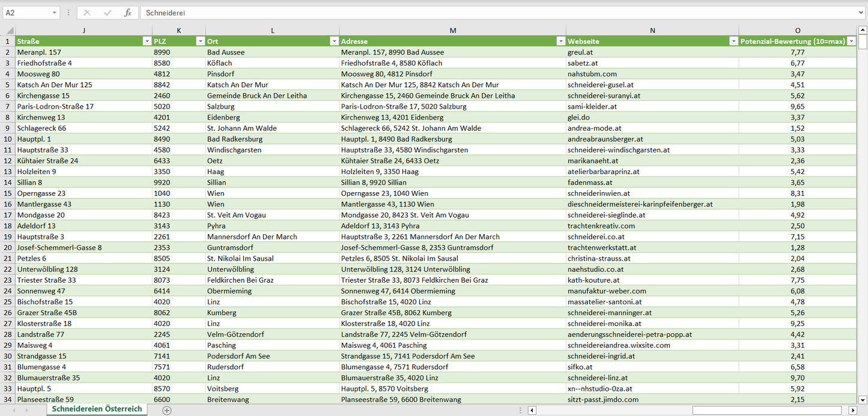Image resolution: width=868 pixels, height=416 pixels.
Task: Click the Enter checkmark icon in formula bar
Action: coord(108,13)
